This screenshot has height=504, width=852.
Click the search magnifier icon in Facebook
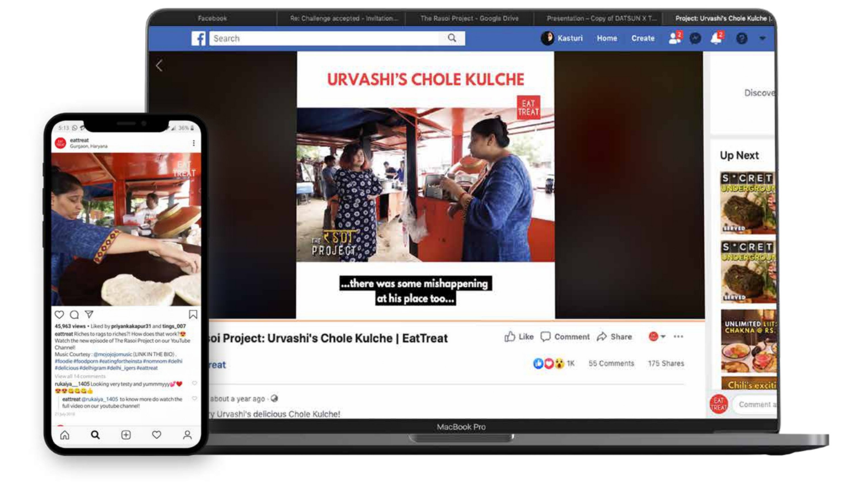(x=452, y=38)
